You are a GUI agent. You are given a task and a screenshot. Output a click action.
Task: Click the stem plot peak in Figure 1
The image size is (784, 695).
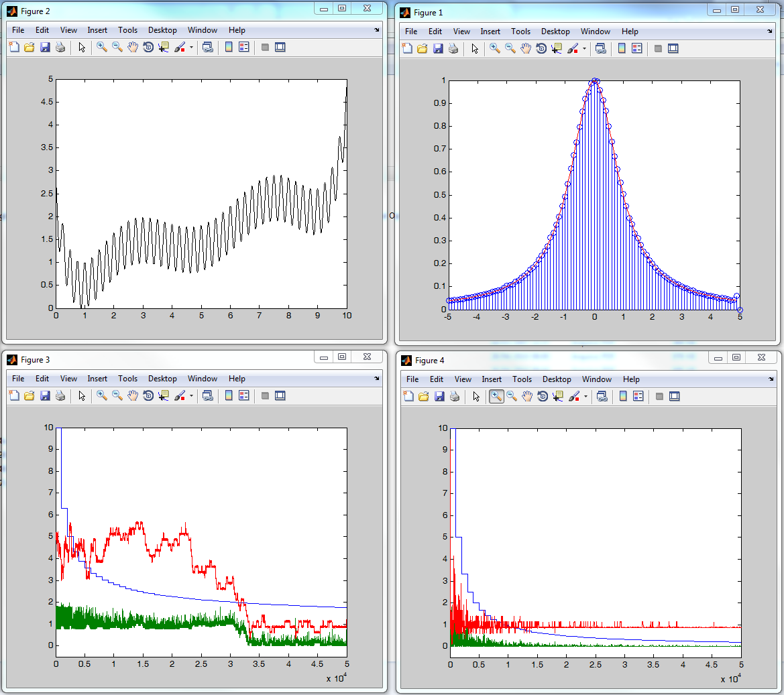point(594,82)
